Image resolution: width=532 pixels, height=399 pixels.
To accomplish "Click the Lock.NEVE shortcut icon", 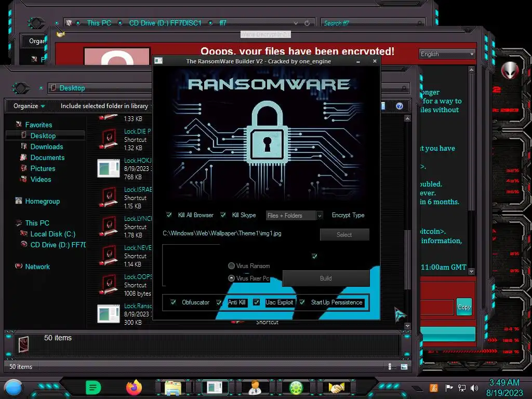I will click(109, 256).
